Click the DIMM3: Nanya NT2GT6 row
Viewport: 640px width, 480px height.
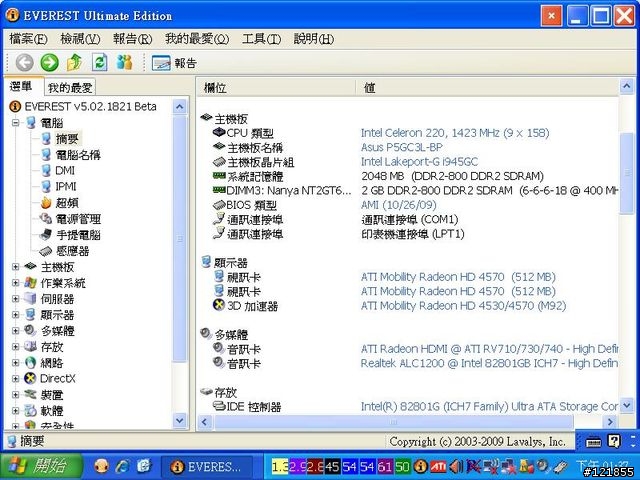pyautogui.click(x=408, y=191)
